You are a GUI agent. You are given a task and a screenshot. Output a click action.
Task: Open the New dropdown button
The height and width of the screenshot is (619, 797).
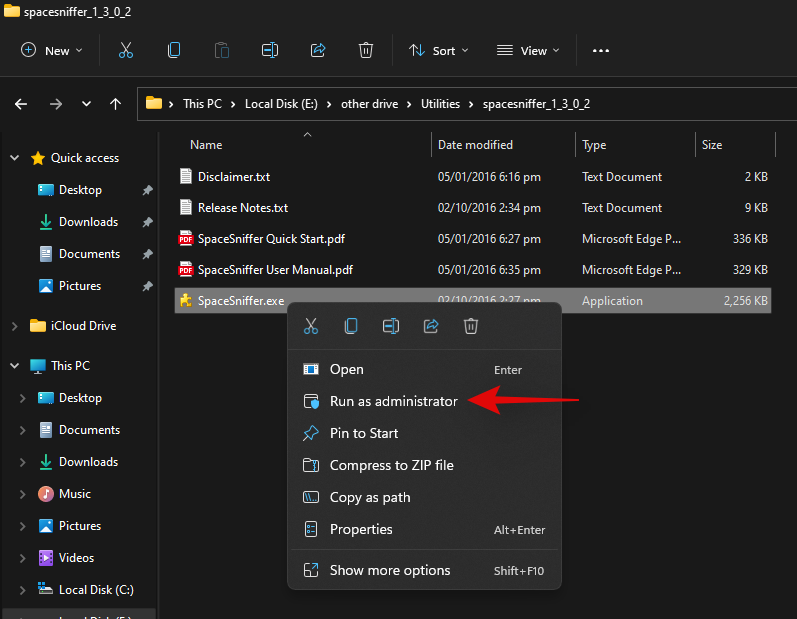52,50
